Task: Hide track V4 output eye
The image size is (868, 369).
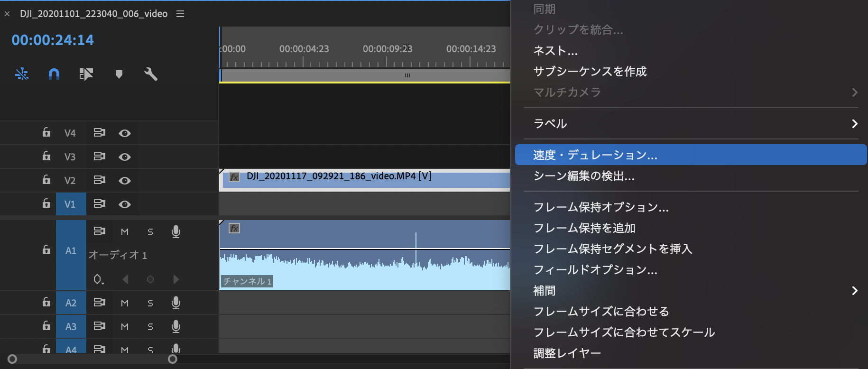Action: click(125, 133)
